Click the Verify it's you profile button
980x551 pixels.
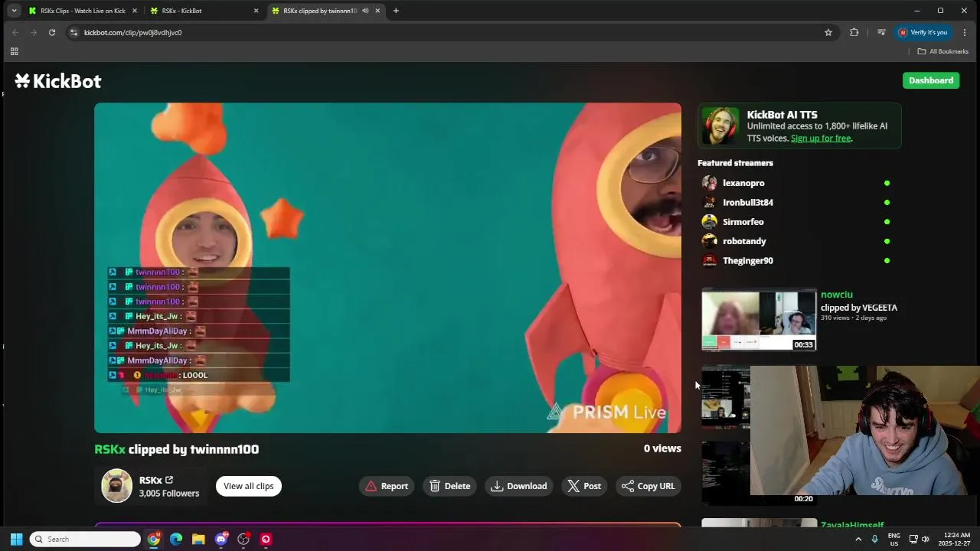pyautogui.click(x=923, y=32)
